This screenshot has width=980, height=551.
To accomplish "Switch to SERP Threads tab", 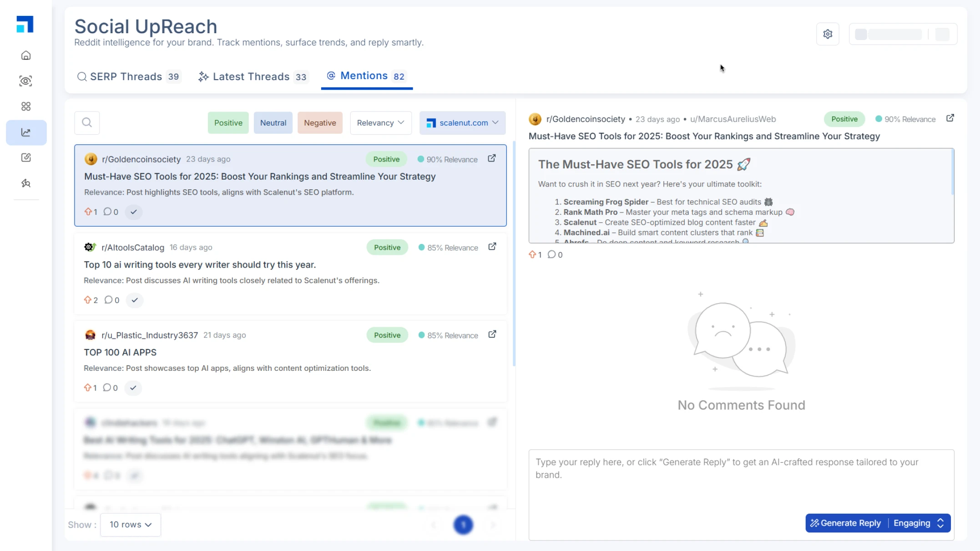I will pyautogui.click(x=129, y=76).
